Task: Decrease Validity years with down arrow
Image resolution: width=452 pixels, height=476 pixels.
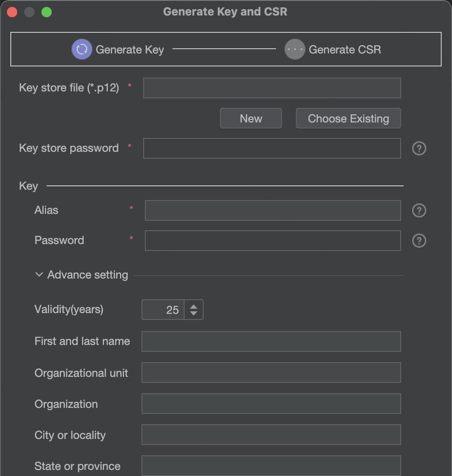Action: pyautogui.click(x=194, y=313)
